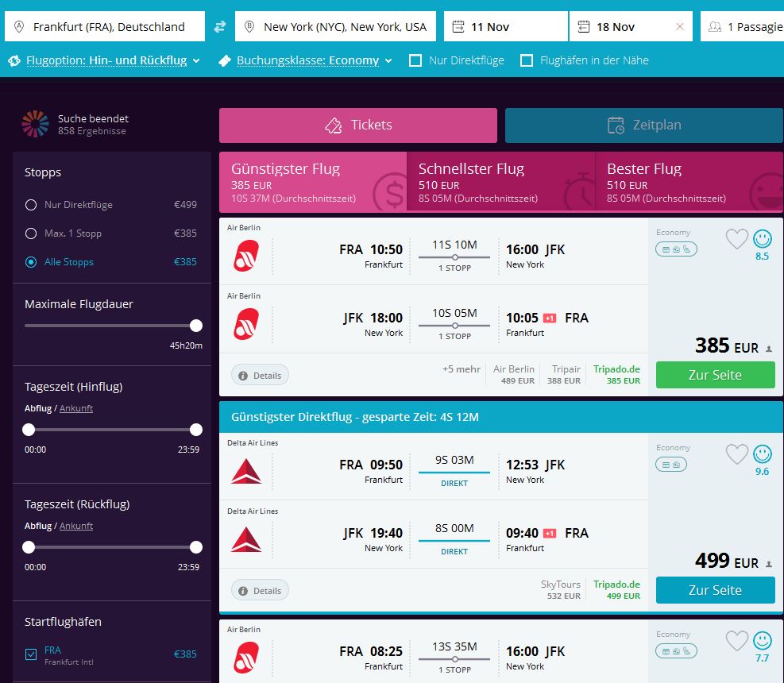Screen dimensions: 784x683
Task: Click the Rückflug 23:59 end time handle
Action: [196, 547]
